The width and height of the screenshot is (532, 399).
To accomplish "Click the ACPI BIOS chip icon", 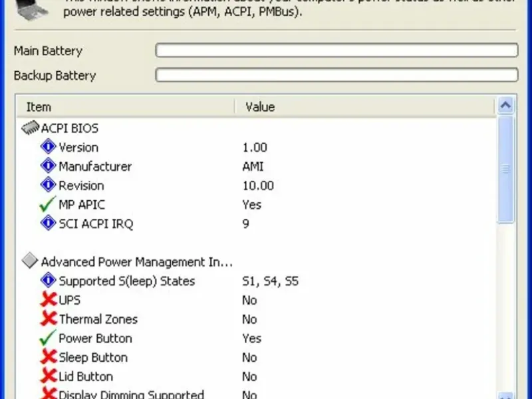I will pos(30,128).
